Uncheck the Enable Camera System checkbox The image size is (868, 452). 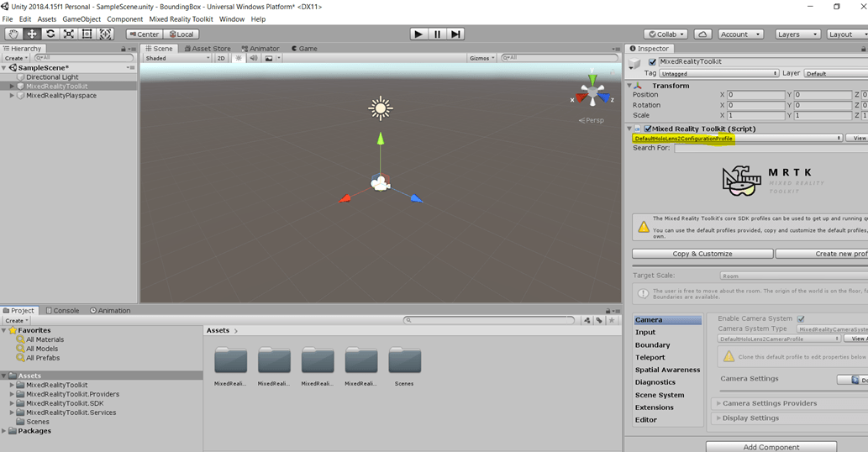tap(801, 319)
